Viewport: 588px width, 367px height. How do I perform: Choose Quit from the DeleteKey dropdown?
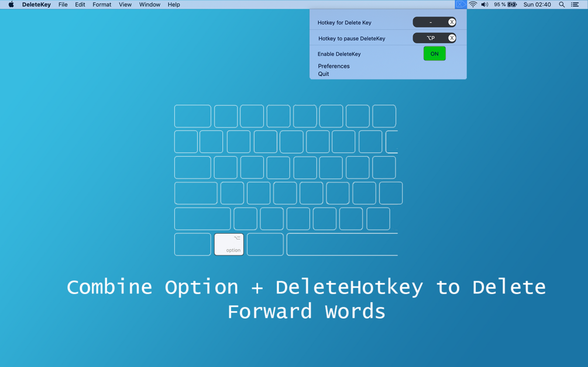[323, 74]
